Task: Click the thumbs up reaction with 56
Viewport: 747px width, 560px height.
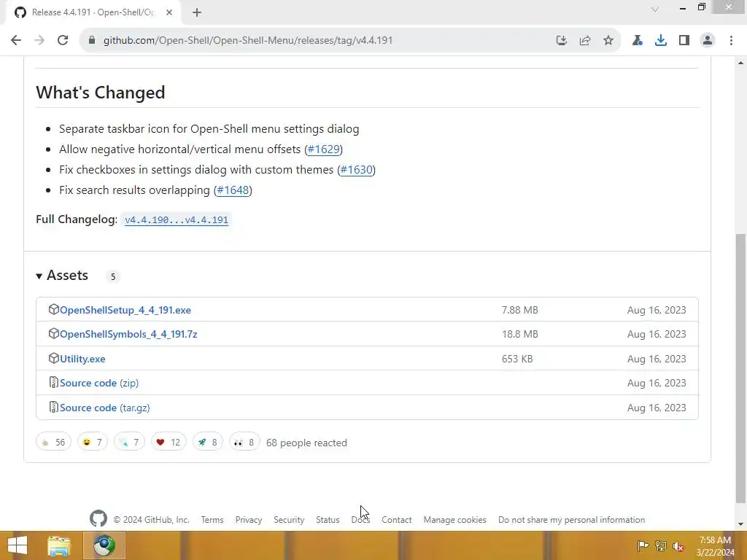Action: [x=53, y=443]
